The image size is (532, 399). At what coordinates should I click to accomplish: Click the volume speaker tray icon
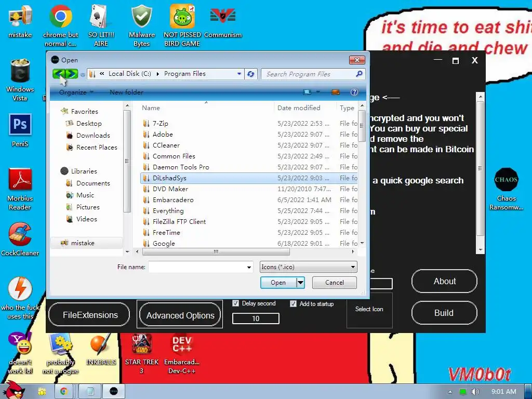[x=475, y=392]
